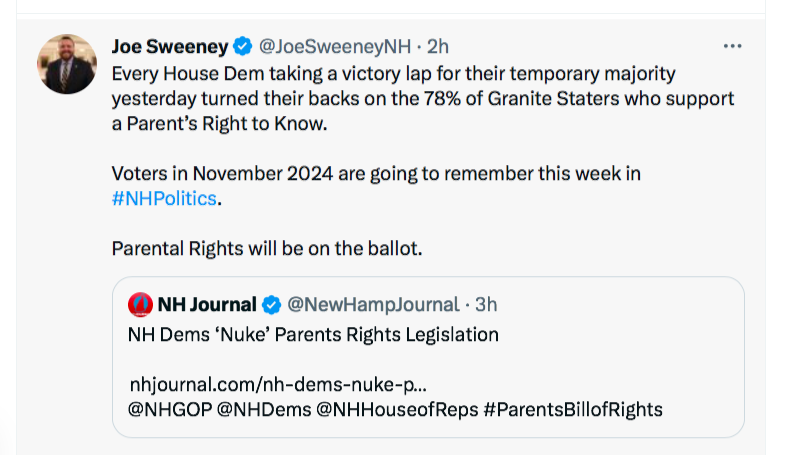This screenshot has height=455, width=789.
Task: Click the 'Parental Rights will be on the ballot' text
Action: click(266, 248)
